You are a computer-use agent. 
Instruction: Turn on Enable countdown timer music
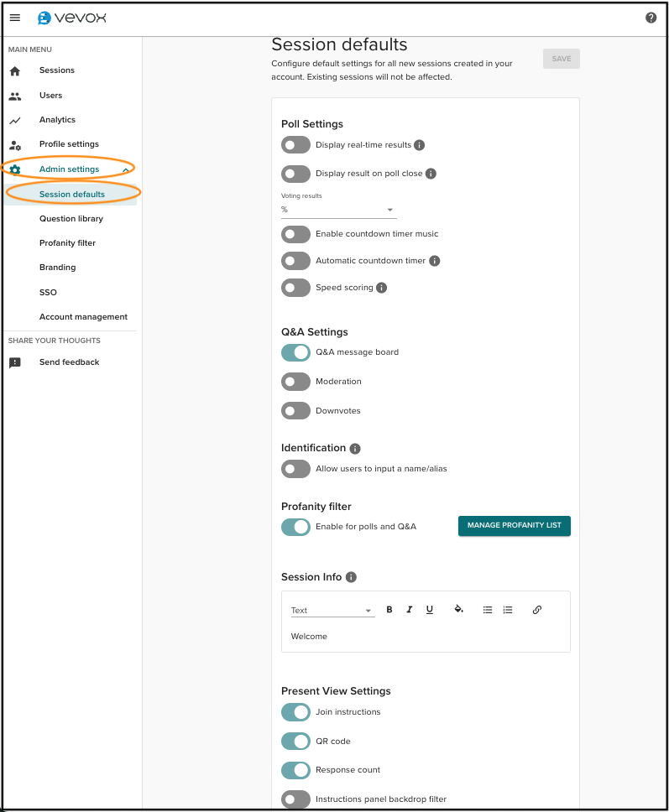point(296,234)
